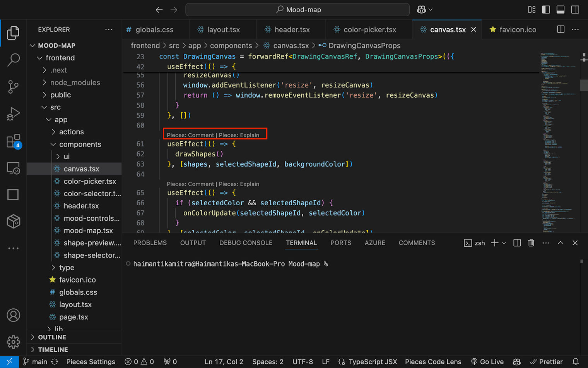Collapse the components folder

(x=74, y=144)
